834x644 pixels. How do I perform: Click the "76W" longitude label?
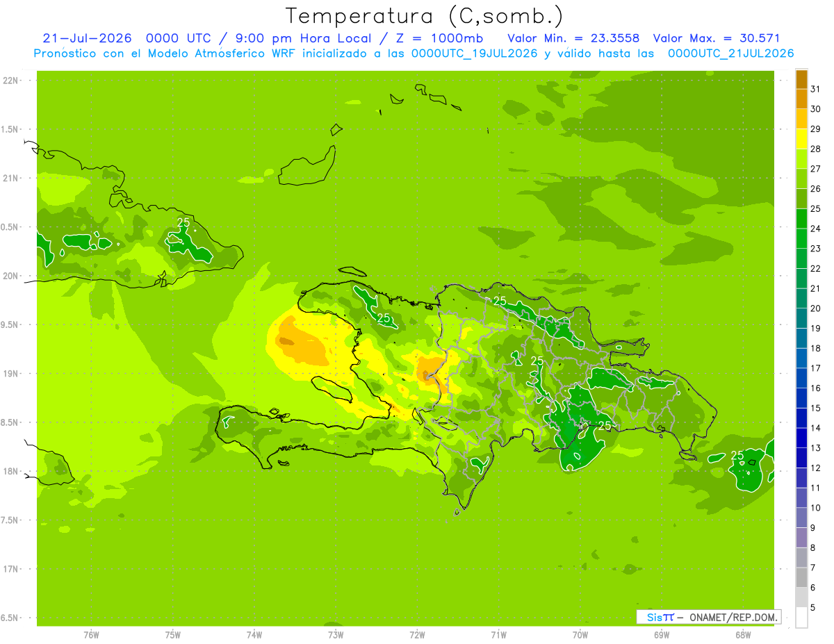[91, 635]
